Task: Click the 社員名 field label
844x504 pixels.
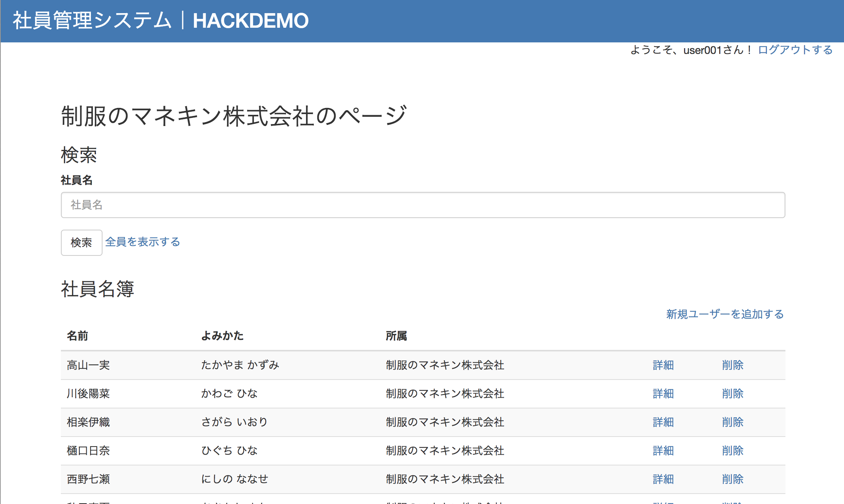Action: click(x=77, y=180)
